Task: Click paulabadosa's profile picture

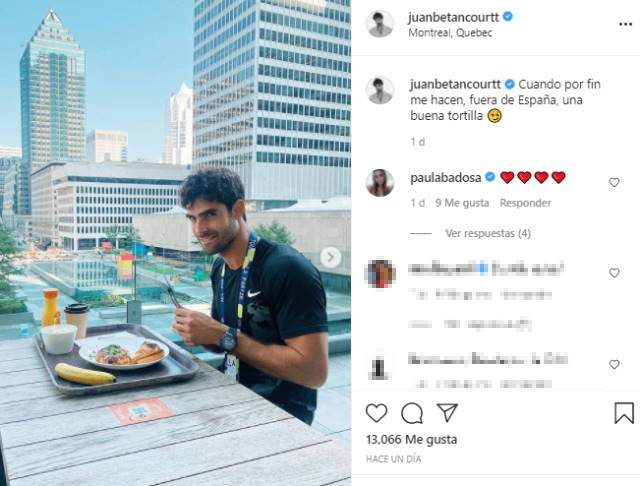Action: (380, 183)
